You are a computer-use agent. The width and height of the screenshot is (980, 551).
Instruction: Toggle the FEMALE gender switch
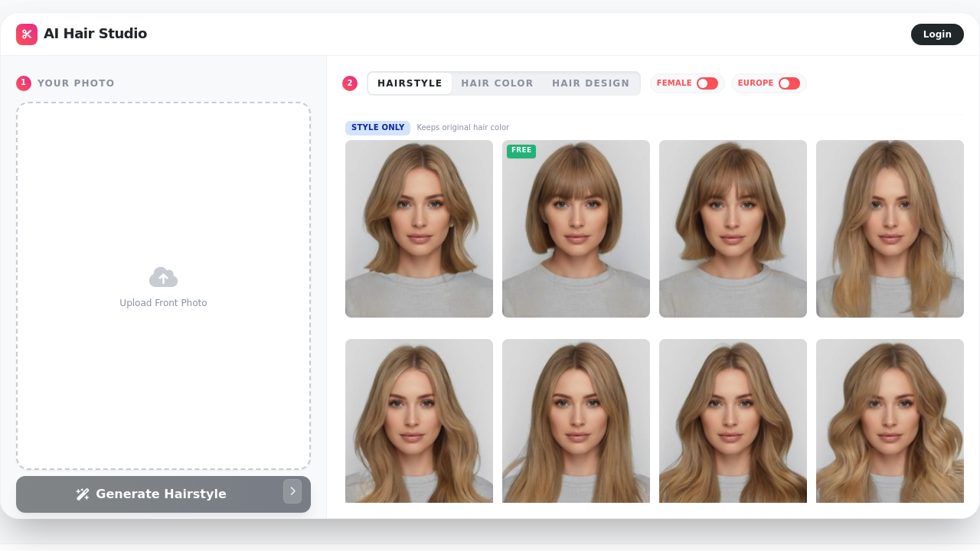[707, 83]
